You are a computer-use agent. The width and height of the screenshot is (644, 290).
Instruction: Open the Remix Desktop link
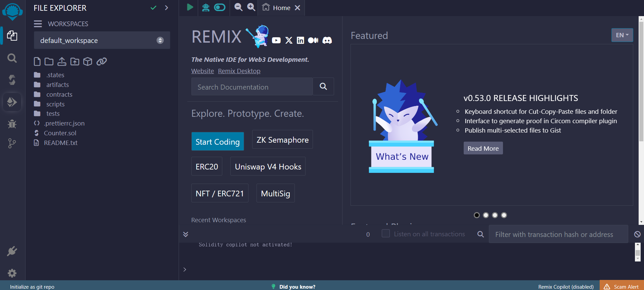pyautogui.click(x=239, y=71)
